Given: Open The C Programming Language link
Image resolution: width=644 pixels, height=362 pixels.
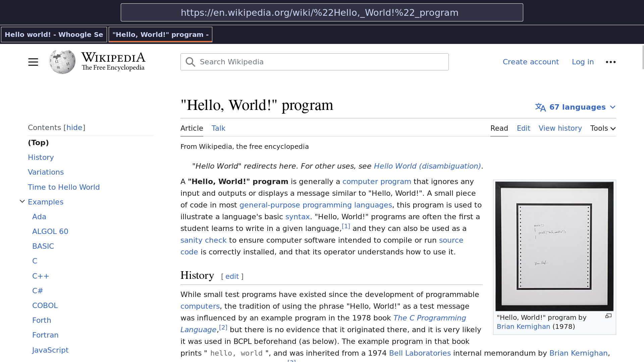Looking at the screenshot, I should coord(429,318).
